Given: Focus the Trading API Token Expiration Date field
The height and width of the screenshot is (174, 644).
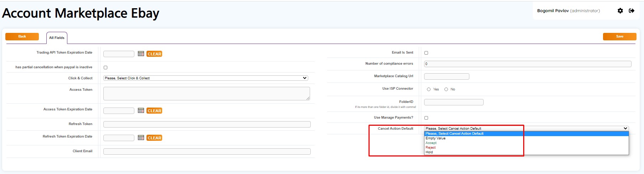Looking at the screenshot, I should (119, 54).
